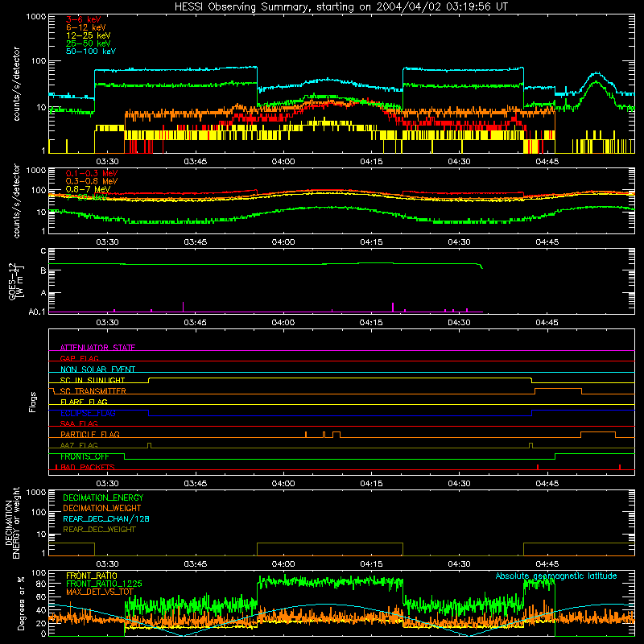The image size is (644, 644).
Task: Click the REAR_DEC_WEIGHT legend label
Action: click(99, 530)
